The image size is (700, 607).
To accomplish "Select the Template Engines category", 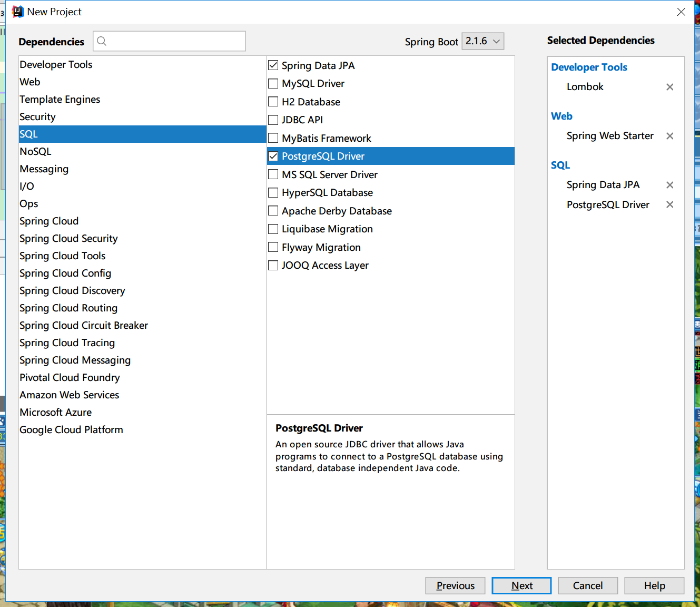I will pos(142,99).
